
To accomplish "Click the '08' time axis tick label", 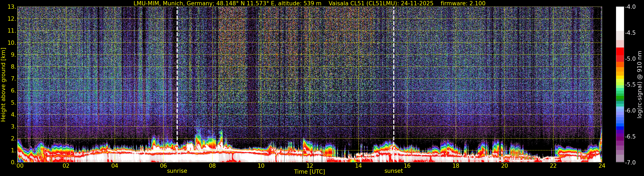I will (212, 166).
